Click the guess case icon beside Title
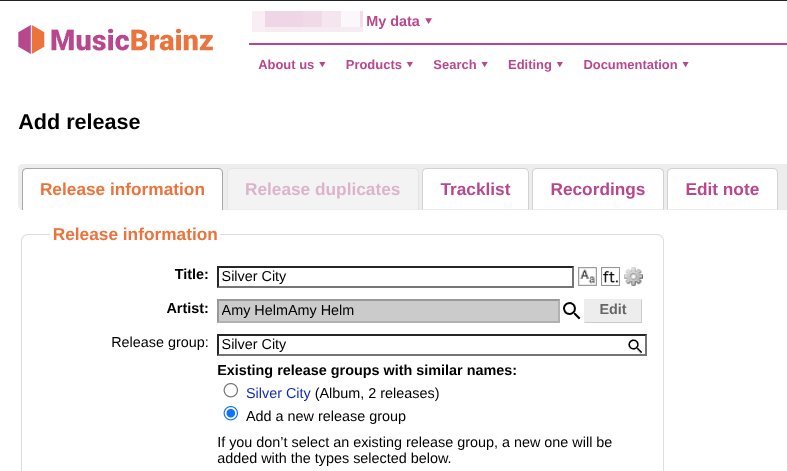This screenshot has height=471, width=787. coord(587,277)
